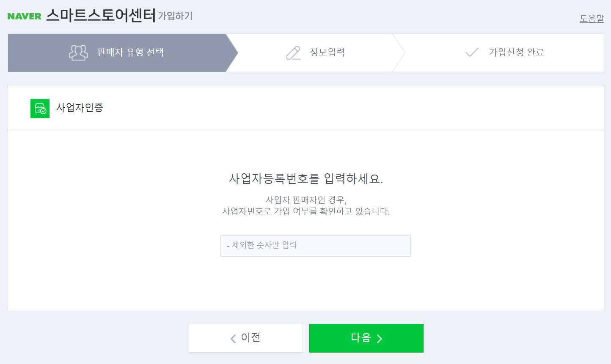Click the right chevron on the 다음 button

pos(380,338)
